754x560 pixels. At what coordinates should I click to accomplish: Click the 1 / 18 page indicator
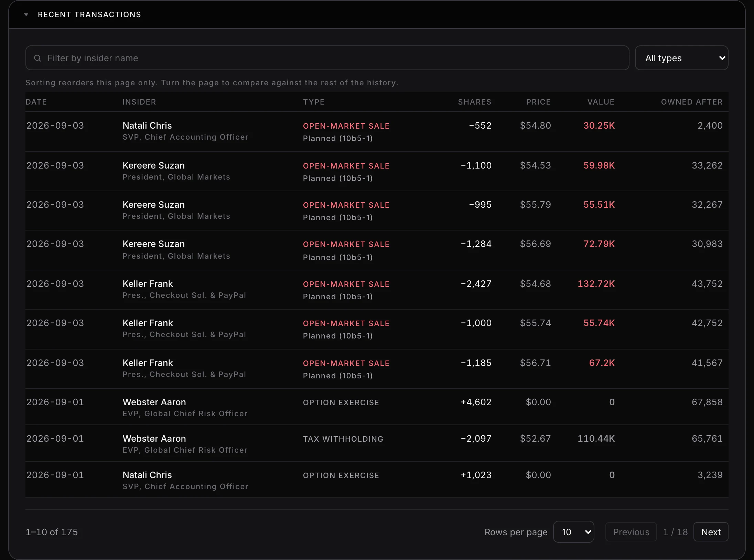point(675,532)
